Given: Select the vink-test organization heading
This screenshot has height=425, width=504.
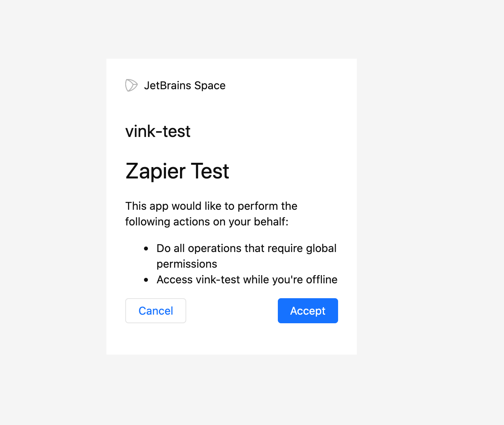Looking at the screenshot, I should tap(158, 131).
